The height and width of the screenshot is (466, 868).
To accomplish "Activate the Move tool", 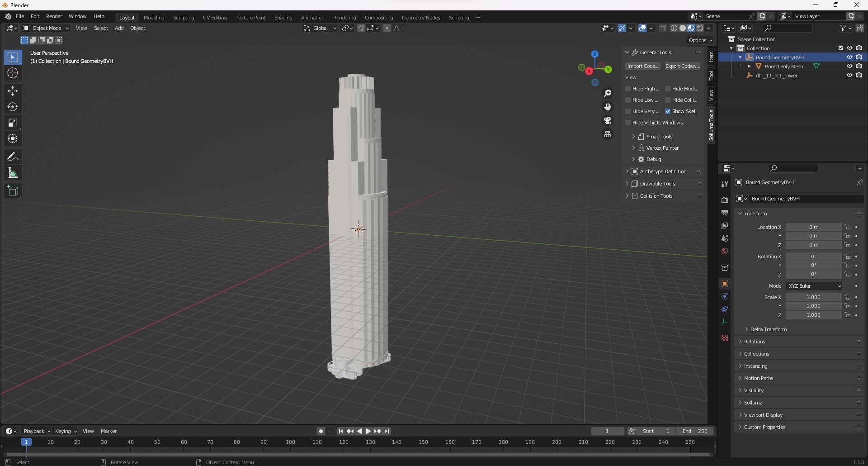I will pos(13,91).
